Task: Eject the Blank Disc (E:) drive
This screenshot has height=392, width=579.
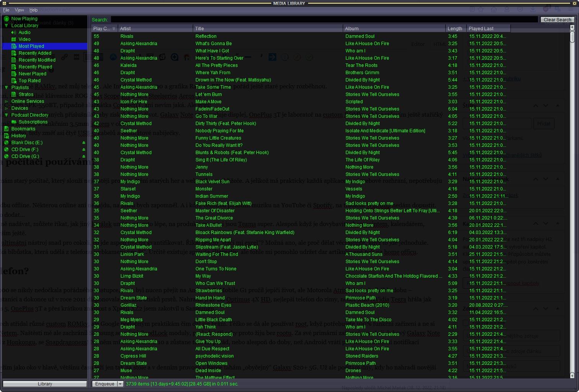Action: (x=84, y=142)
